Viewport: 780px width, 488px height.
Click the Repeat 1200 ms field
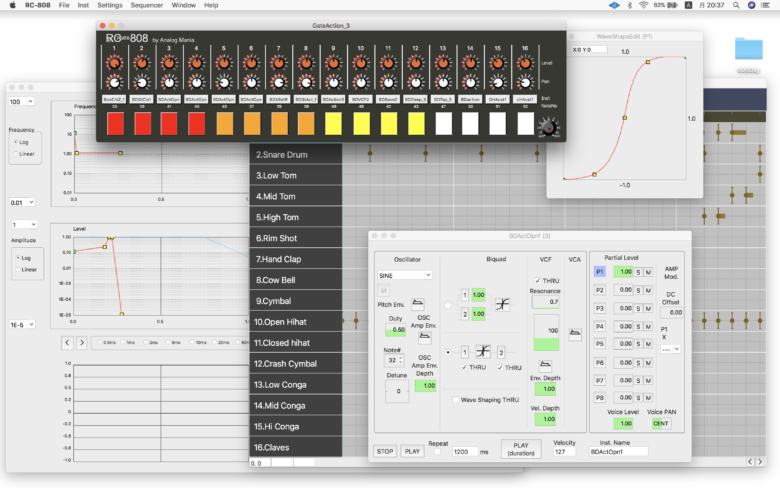[x=465, y=452]
